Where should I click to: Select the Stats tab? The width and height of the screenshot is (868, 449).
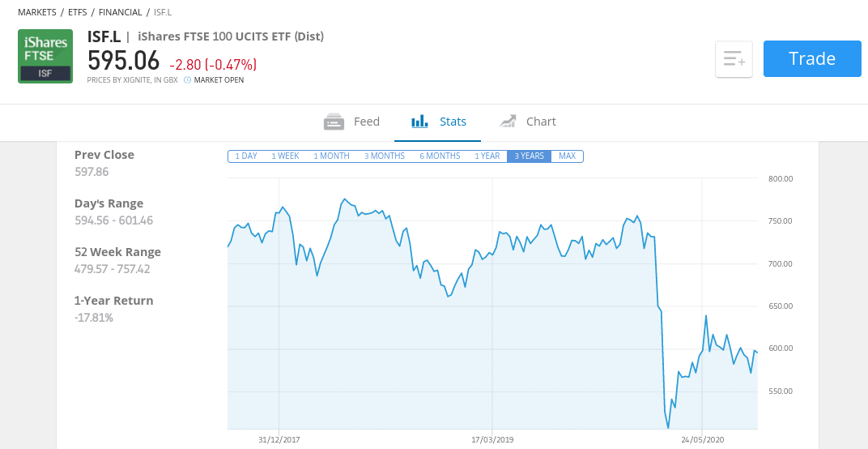pyautogui.click(x=438, y=122)
